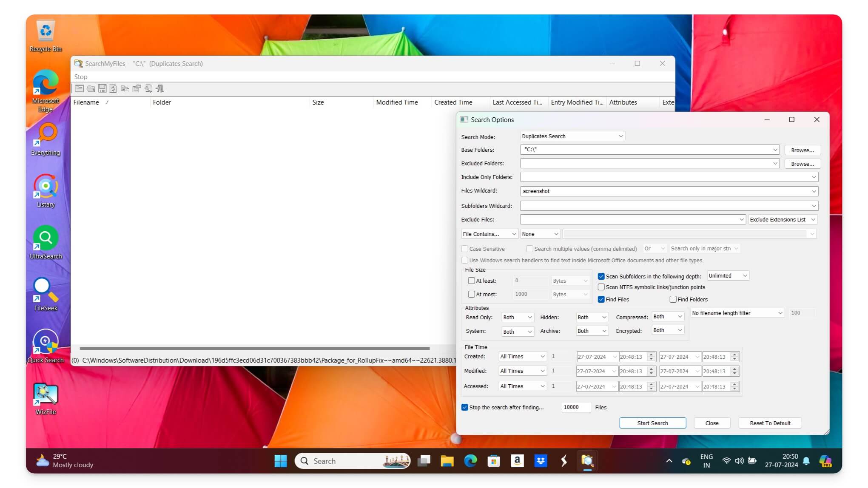This screenshot has width=868, height=488.
Task: Click the file properties toolbar icon
Action: (x=137, y=88)
